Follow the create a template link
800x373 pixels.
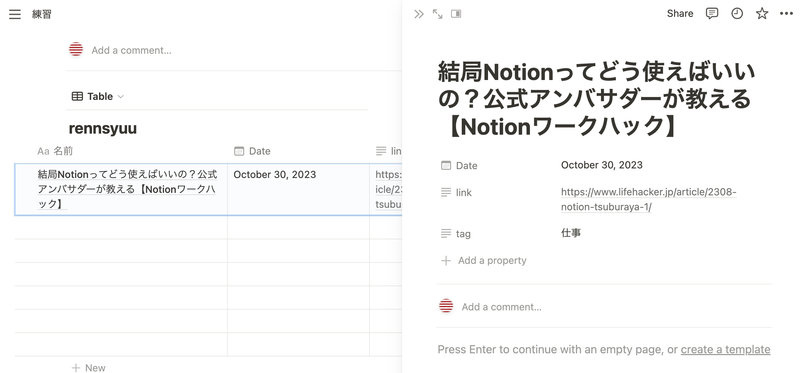pos(725,350)
